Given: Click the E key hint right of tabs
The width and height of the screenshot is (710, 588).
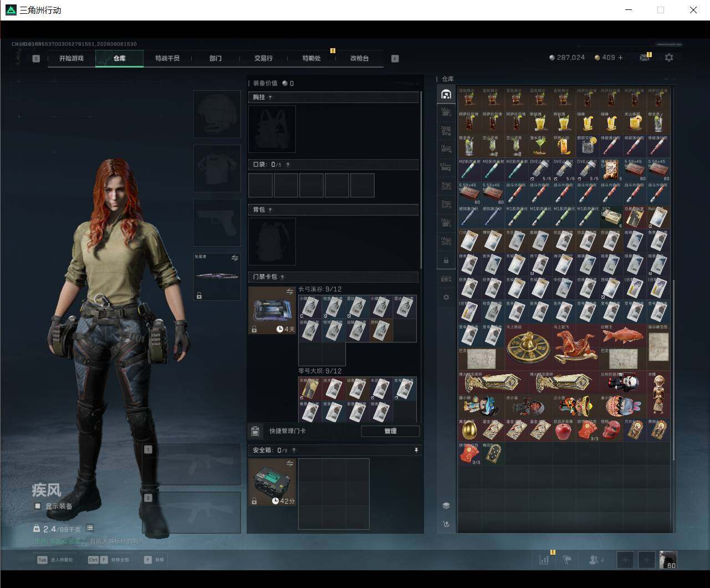Looking at the screenshot, I should coord(395,58).
